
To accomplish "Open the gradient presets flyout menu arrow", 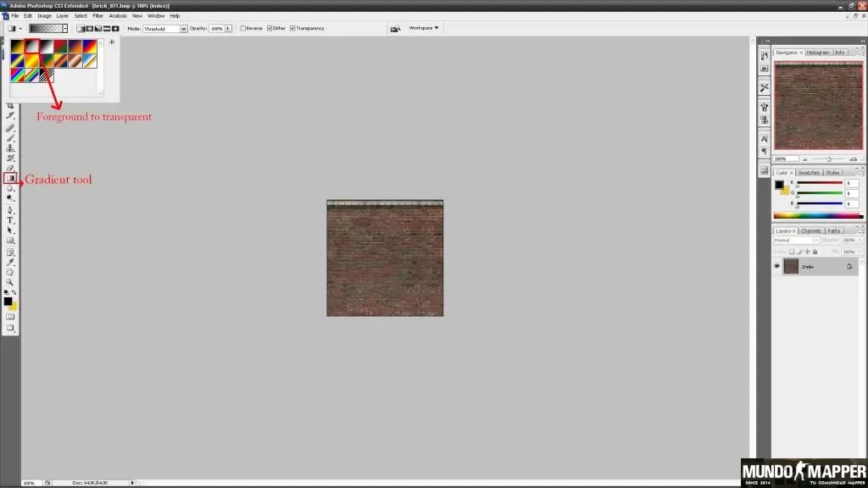I will coord(112,42).
